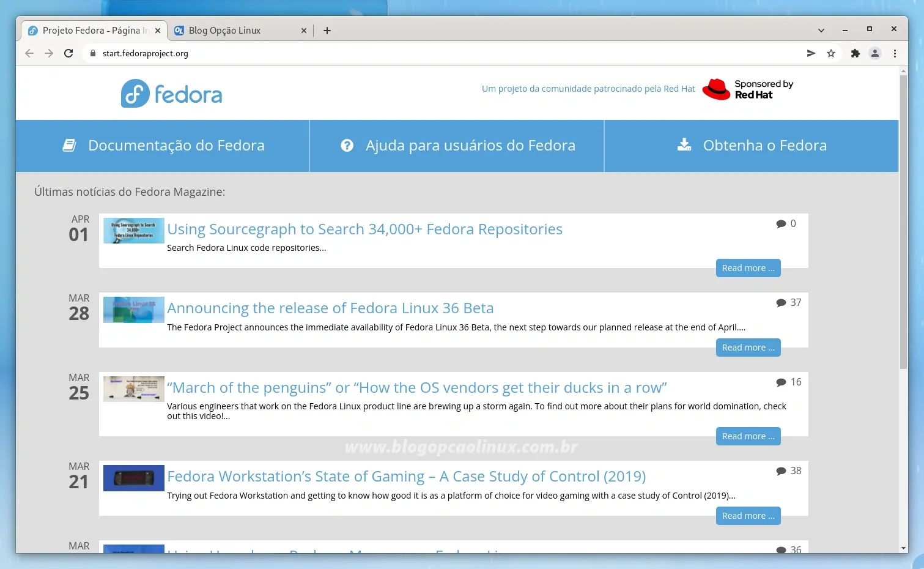
Task: Open the Sourcegraph article headline
Action: [x=364, y=229]
